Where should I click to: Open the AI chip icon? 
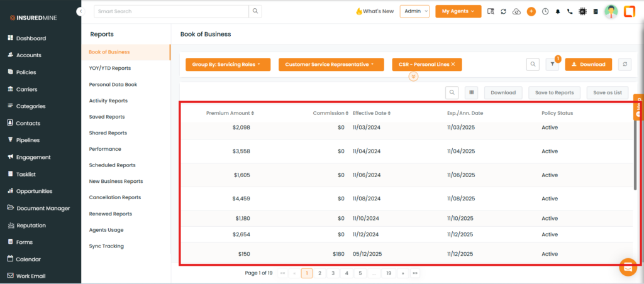(x=583, y=11)
